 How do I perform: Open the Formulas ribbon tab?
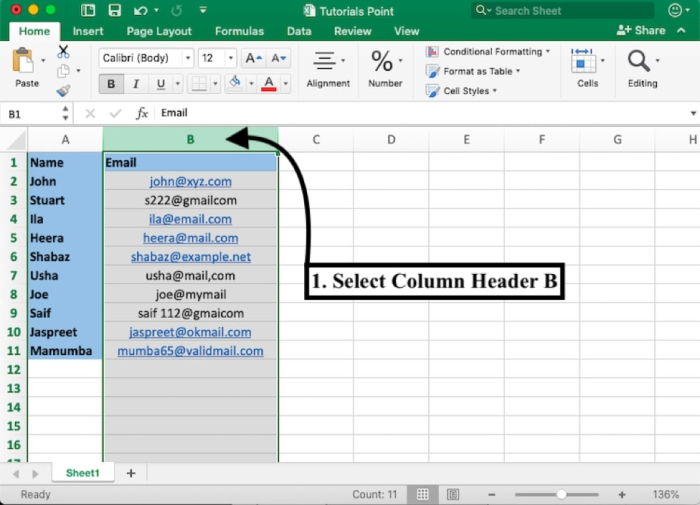pos(239,31)
